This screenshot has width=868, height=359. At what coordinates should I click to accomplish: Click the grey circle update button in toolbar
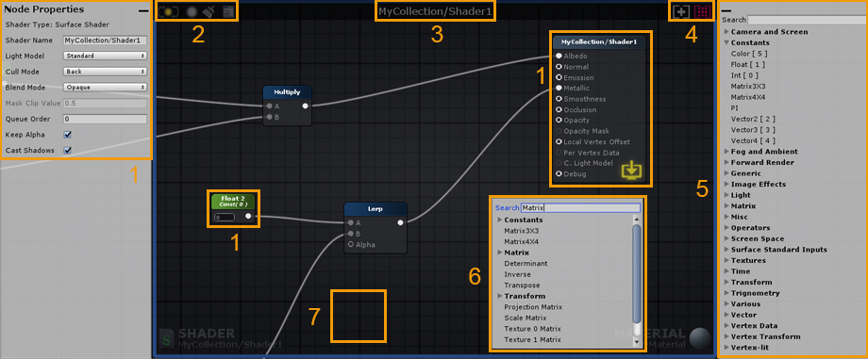[192, 11]
